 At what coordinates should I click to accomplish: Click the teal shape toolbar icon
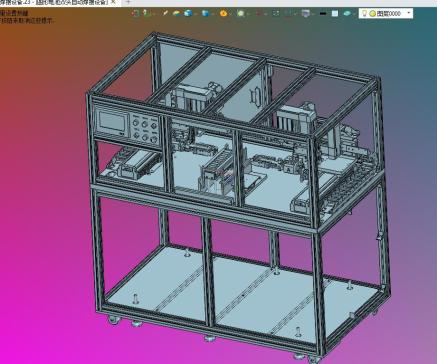[x=347, y=13]
